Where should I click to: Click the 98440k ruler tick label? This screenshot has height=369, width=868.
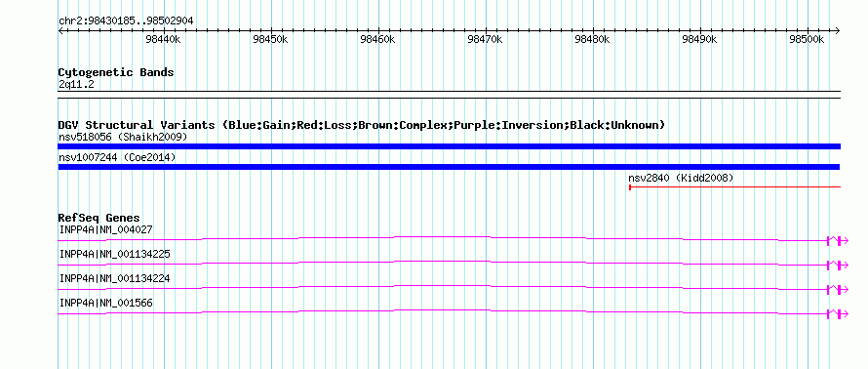163,39
